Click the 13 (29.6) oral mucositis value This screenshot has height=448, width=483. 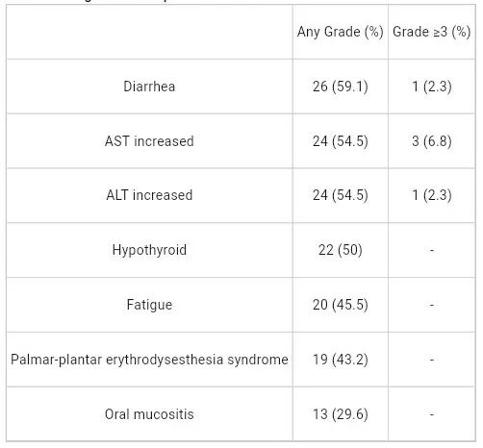(x=341, y=414)
